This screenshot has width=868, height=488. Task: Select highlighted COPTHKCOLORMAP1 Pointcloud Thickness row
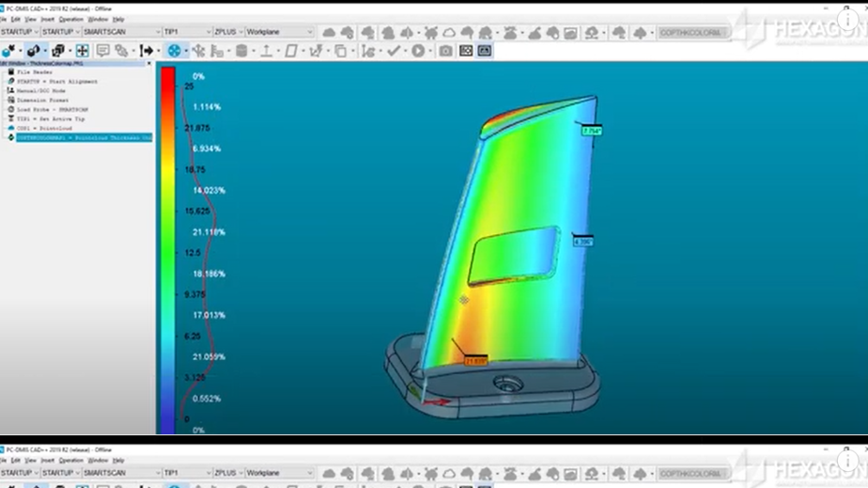click(x=85, y=137)
